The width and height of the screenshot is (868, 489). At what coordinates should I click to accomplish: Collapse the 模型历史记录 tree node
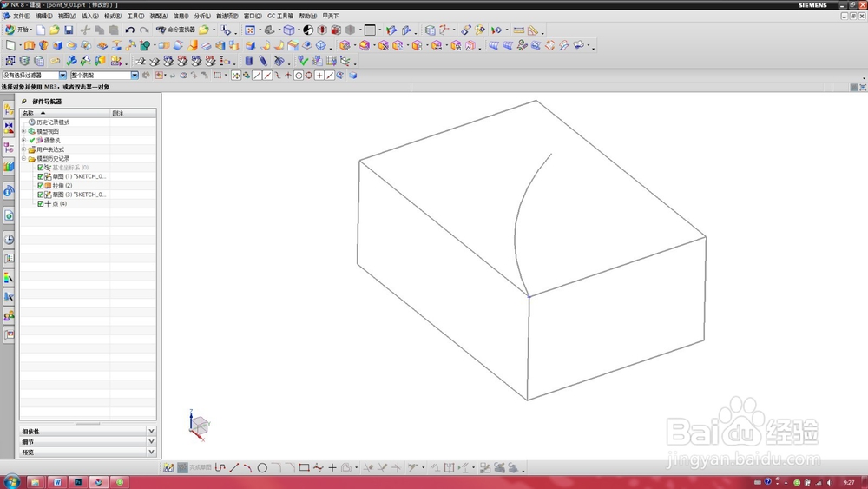click(23, 158)
